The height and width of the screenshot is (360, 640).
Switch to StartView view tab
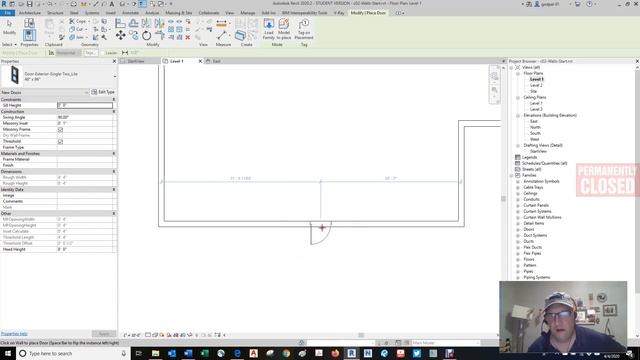coord(136,61)
